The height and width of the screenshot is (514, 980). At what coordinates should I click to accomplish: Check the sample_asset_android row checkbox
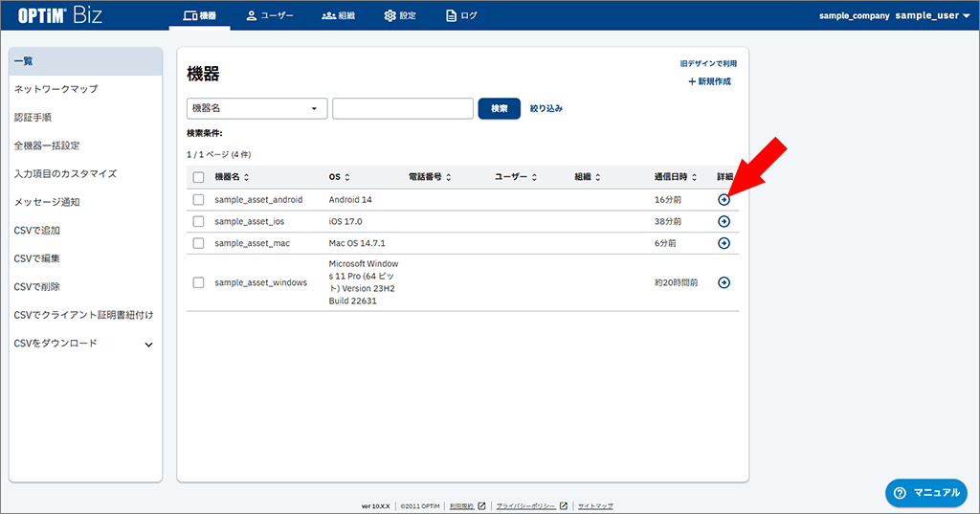pyautogui.click(x=198, y=199)
